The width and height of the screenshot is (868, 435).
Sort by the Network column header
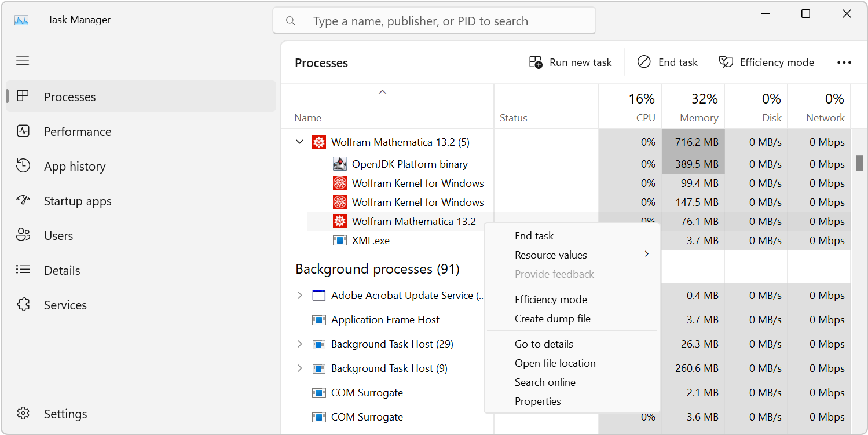click(819, 106)
